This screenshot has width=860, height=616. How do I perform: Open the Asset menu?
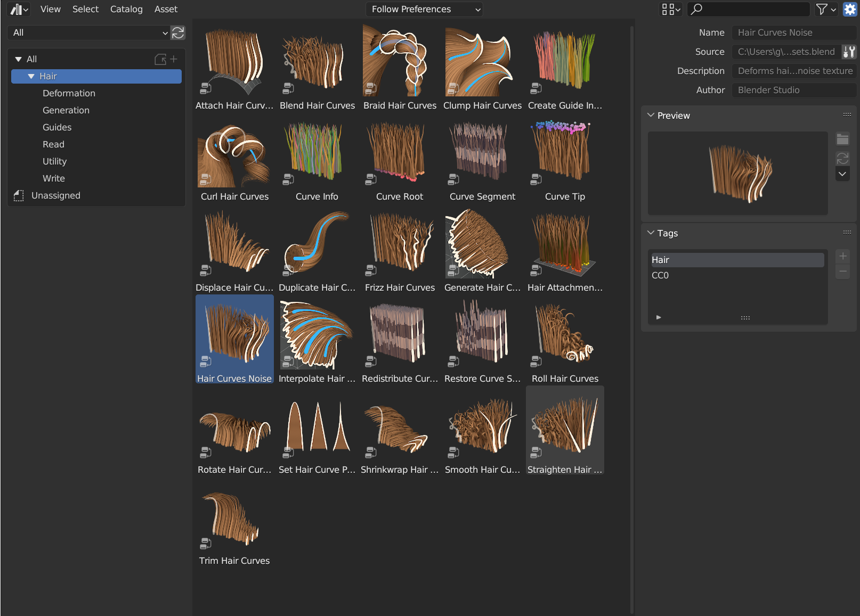pyautogui.click(x=166, y=9)
